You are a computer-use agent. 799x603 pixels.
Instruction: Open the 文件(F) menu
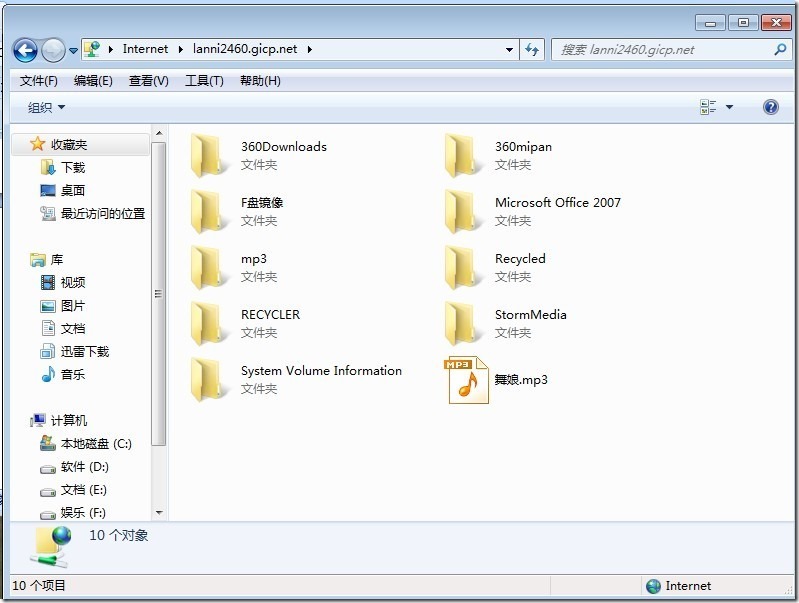39,81
